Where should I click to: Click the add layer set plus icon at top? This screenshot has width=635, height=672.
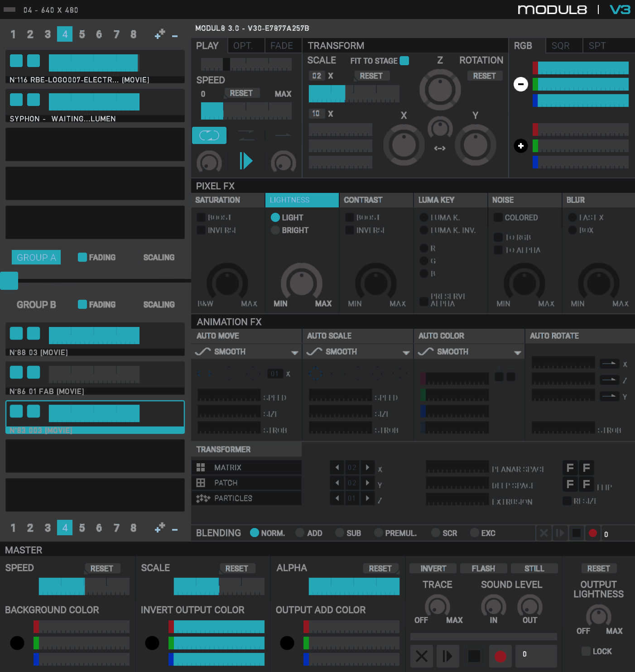(x=160, y=34)
